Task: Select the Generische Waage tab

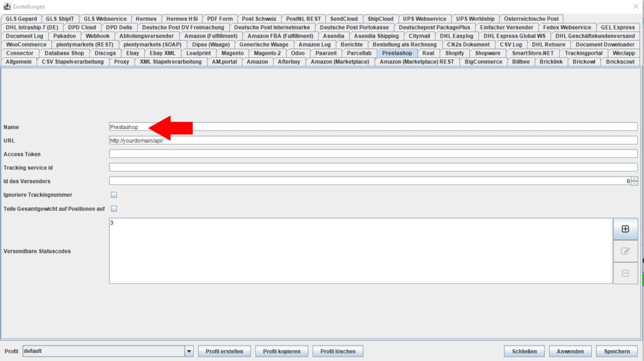Action: tap(264, 45)
